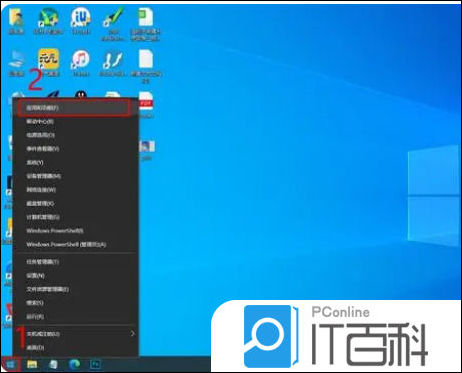Screen dimensions: 462x373
Task: Open Apps and Features (F) menu entry
Action: 75,108
